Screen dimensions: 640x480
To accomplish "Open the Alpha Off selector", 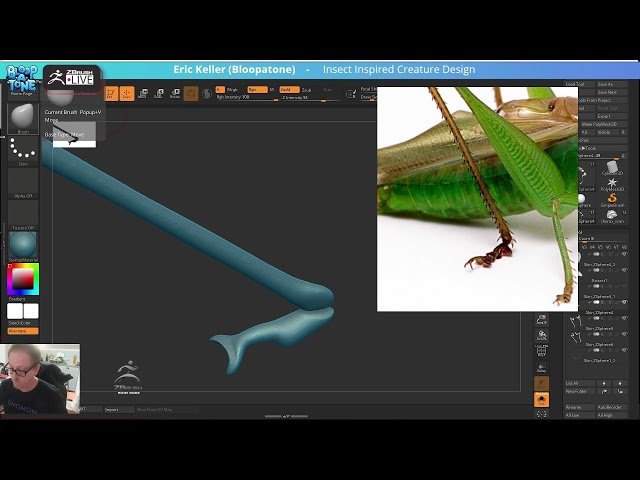I will click(x=23, y=183).
